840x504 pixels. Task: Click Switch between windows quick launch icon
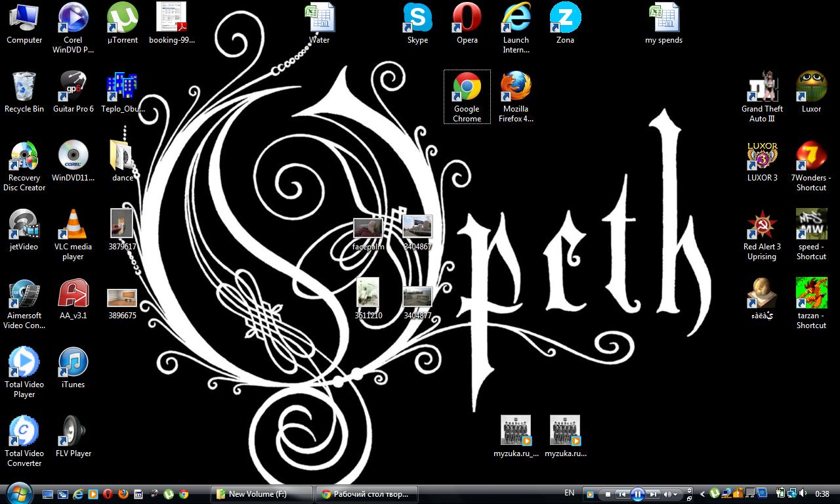[x=63, y=494]
